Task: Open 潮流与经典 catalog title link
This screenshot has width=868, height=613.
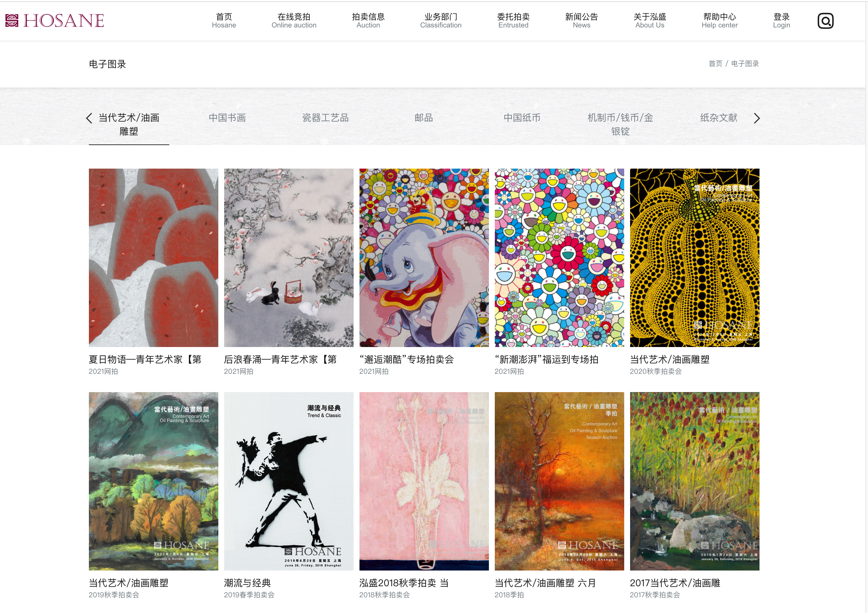Action: tap(247, 583)
